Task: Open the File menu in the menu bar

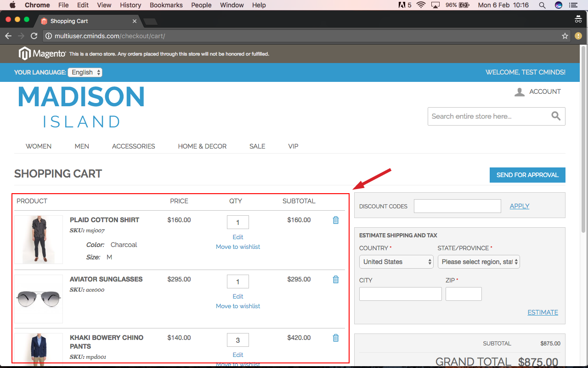Action: pos(63,5)
